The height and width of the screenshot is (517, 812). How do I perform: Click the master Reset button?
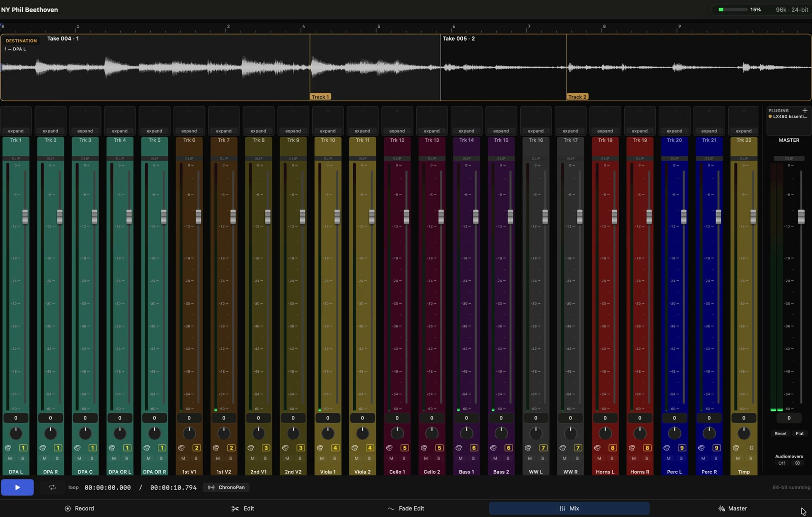click(781, 434)
